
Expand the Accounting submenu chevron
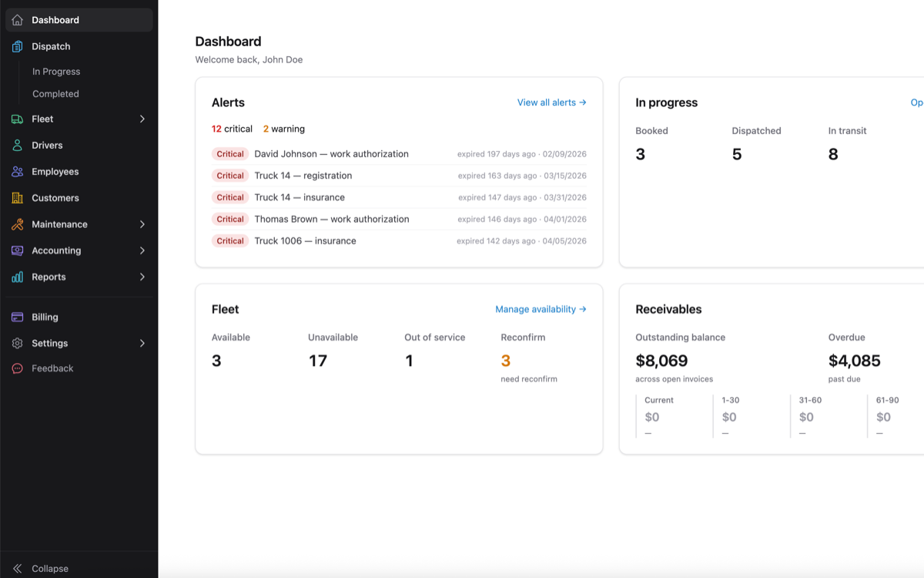[x=142, y=250]
